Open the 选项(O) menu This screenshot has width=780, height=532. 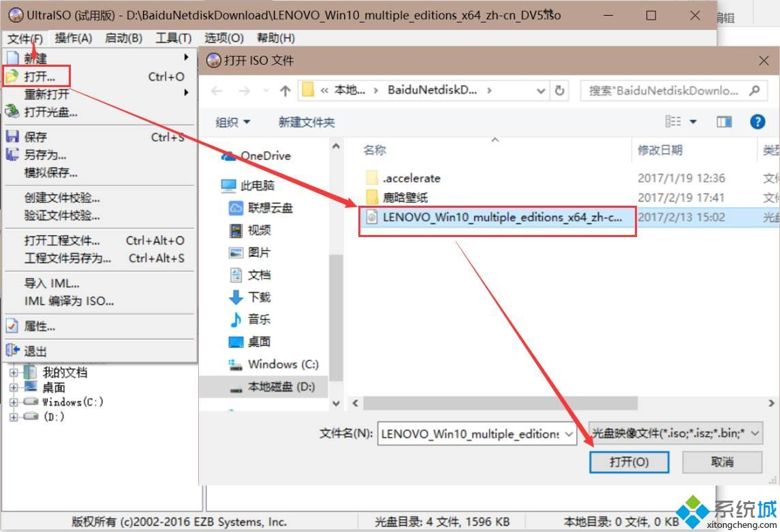coord(224,38)
